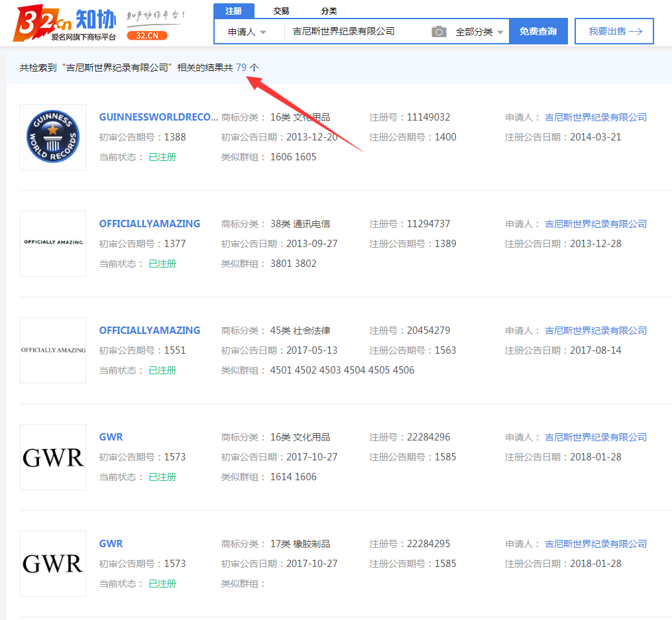Click 已注册 status in the 22284295 row
The image size is (672, 620).
click(x=162, y=584)
